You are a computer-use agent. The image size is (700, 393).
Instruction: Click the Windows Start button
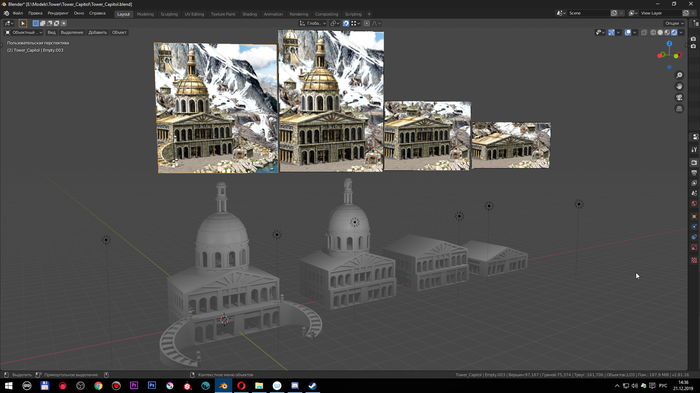[x=8, y=386]
